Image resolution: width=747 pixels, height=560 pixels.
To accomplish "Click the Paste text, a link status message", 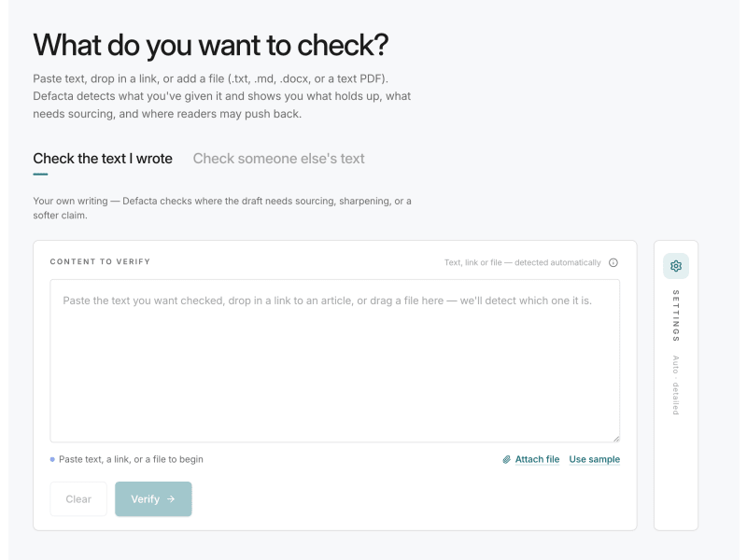I will click(x=131, y=459).
